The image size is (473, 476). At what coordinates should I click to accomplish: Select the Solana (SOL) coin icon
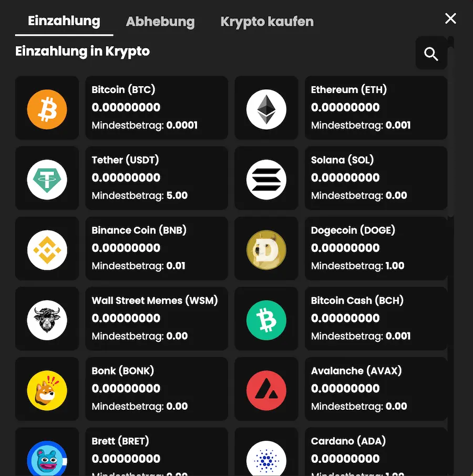click(266, 178)
